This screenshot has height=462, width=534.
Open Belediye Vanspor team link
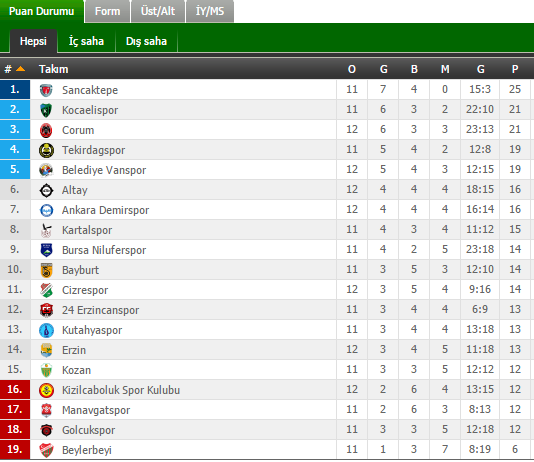coord(104,170)
